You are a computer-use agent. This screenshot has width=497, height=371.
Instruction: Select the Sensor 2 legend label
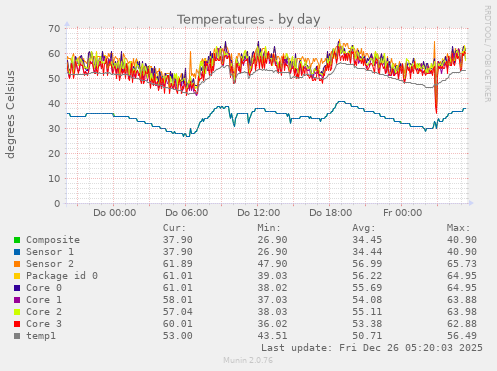click(50, 264)
